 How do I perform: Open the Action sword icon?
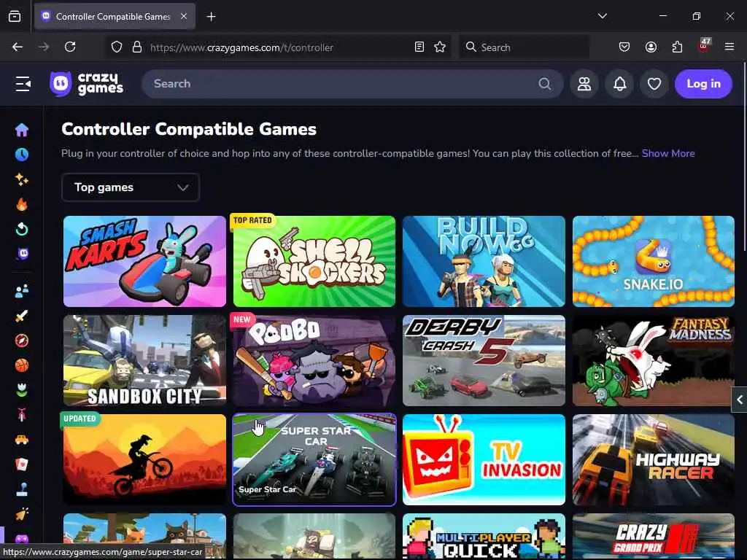point(21,316)
